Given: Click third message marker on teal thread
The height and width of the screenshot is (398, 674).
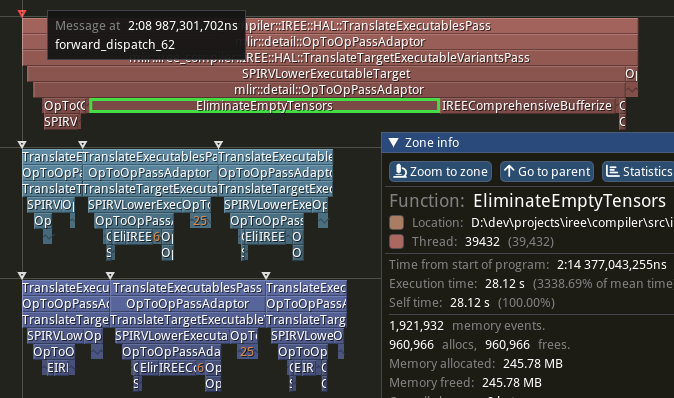Looking at the screenshot, I should (218, 144).
